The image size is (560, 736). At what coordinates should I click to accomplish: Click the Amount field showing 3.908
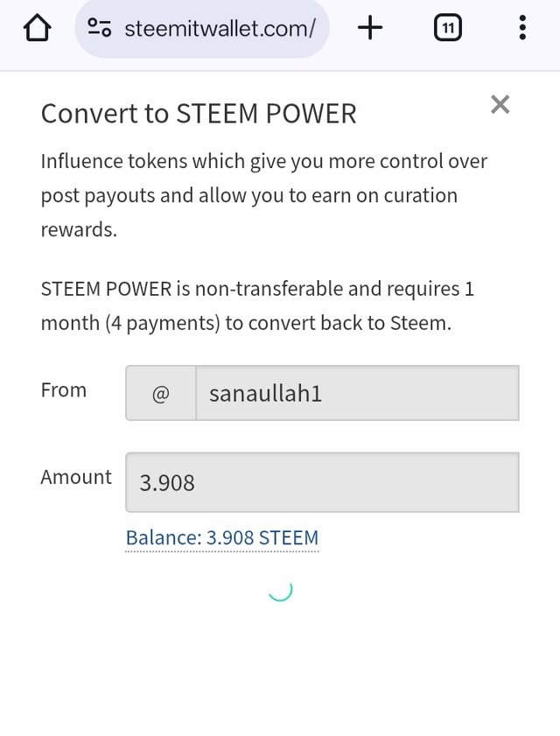[322, 482]
